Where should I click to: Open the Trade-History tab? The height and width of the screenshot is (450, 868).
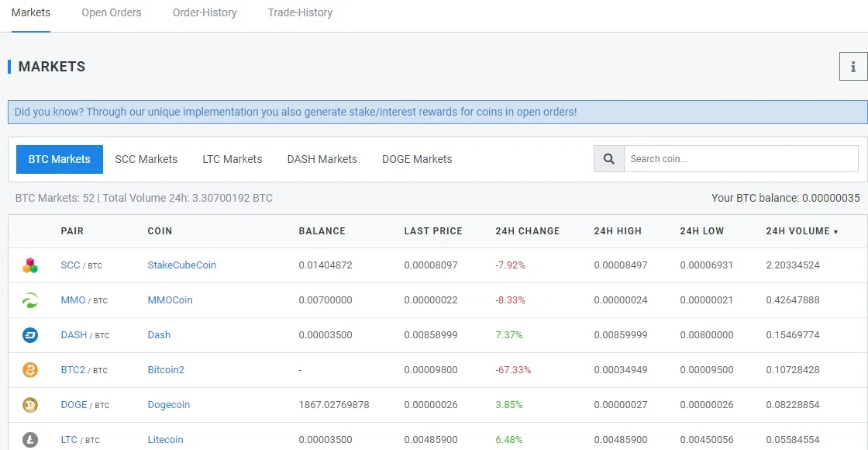coord(300,12)
